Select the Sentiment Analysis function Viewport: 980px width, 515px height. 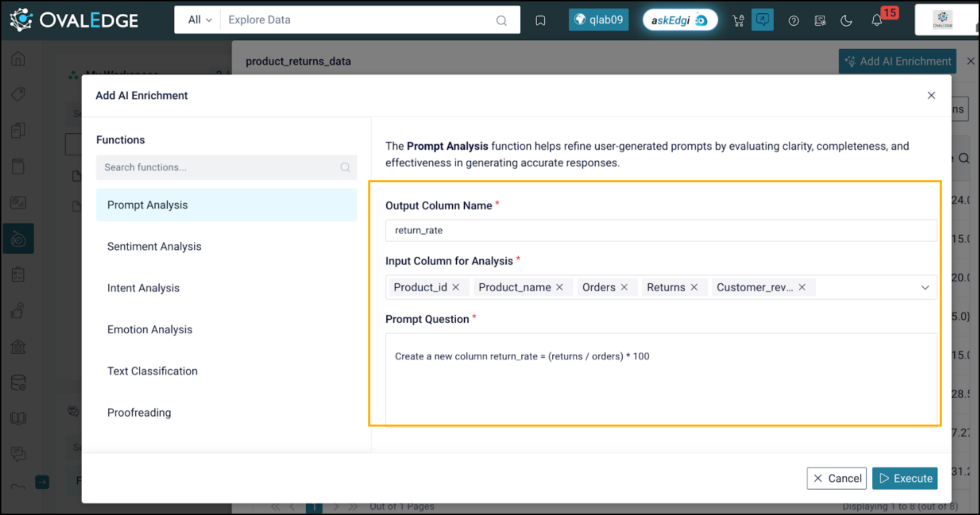[x=154, y=246]
